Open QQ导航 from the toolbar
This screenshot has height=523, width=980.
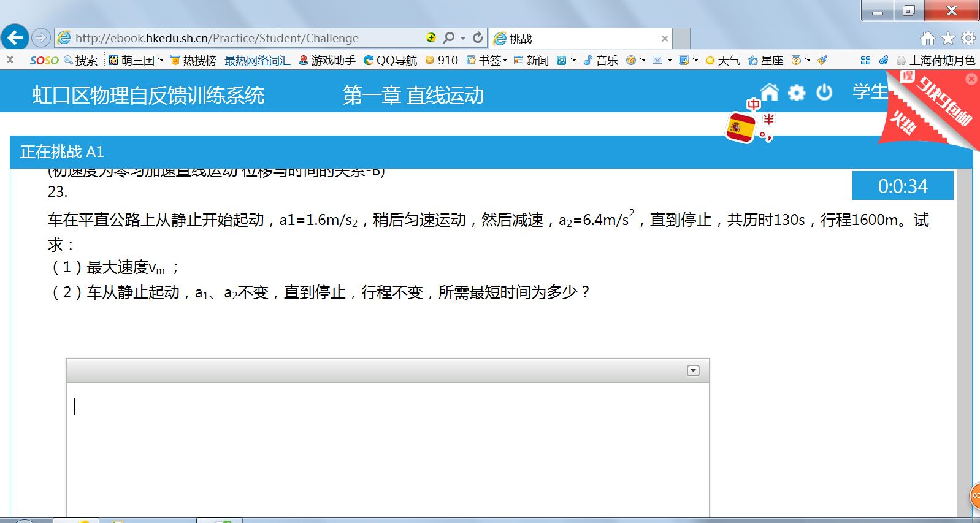coord(390,60)
